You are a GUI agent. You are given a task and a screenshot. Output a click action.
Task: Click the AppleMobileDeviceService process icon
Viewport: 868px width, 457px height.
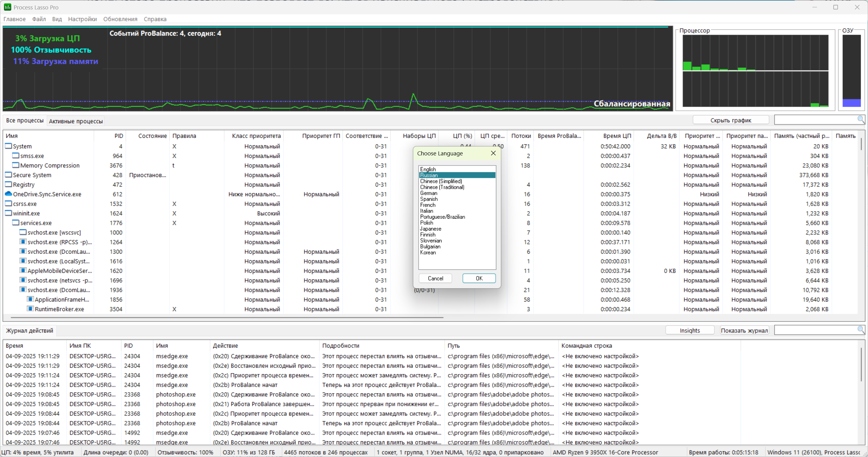coord(23,271)
